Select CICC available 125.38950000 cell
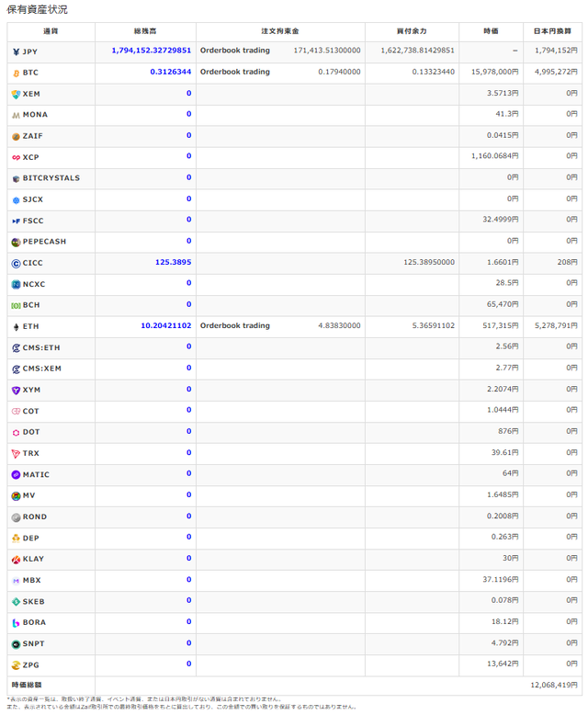The image size is (588, 715). tap(429, 262)
